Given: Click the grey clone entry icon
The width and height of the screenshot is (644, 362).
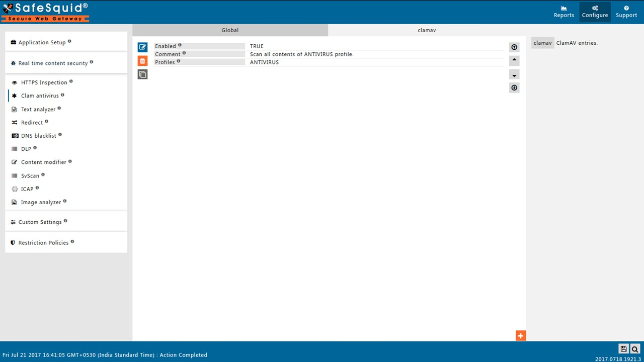Looking at the screenshot, I should pyautogui.click(x=142, y=74).
